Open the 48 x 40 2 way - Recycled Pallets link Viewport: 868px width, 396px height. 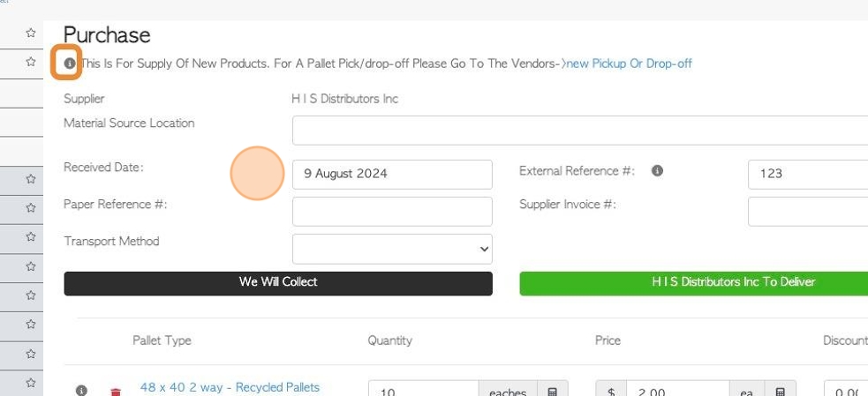coord(230,387)
